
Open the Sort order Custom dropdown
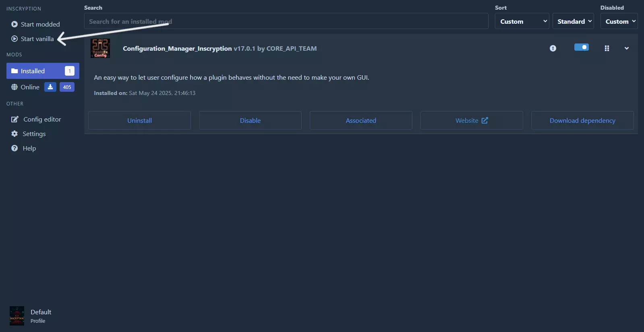pos(522,21)
